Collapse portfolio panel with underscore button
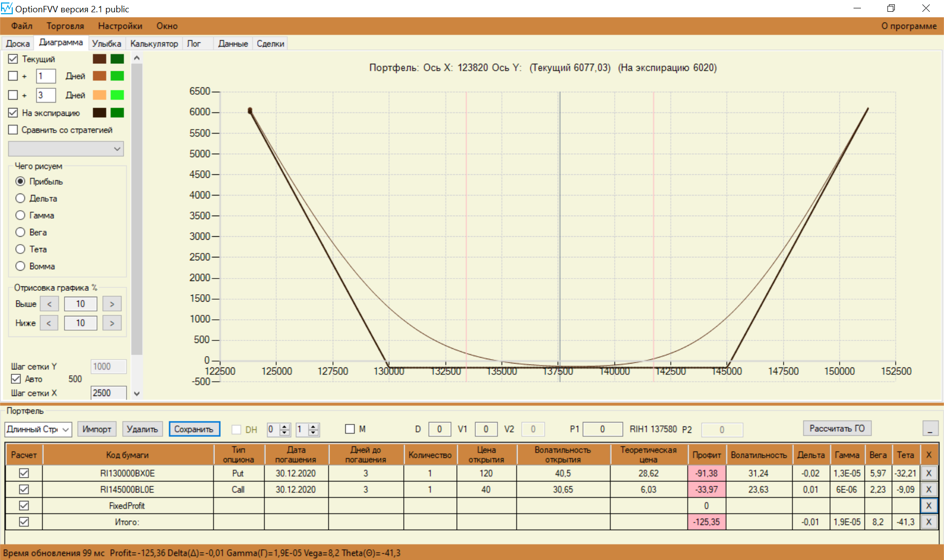 930,429
